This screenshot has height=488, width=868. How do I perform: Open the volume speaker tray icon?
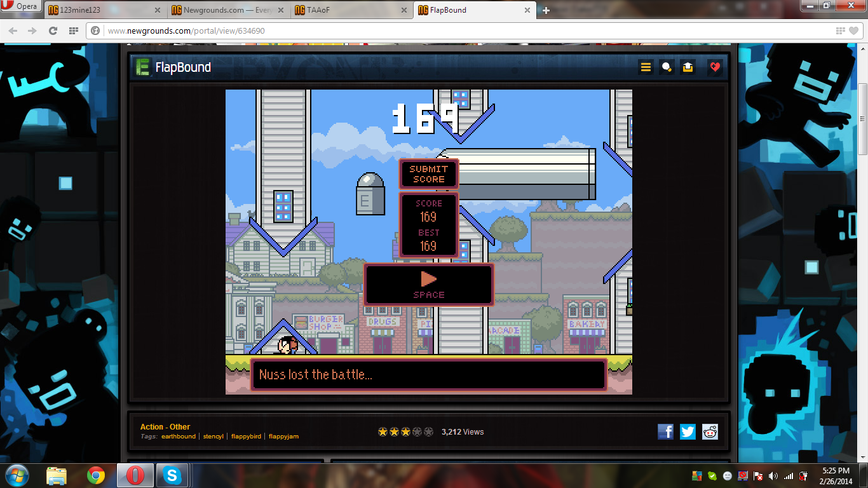point(773,475)
